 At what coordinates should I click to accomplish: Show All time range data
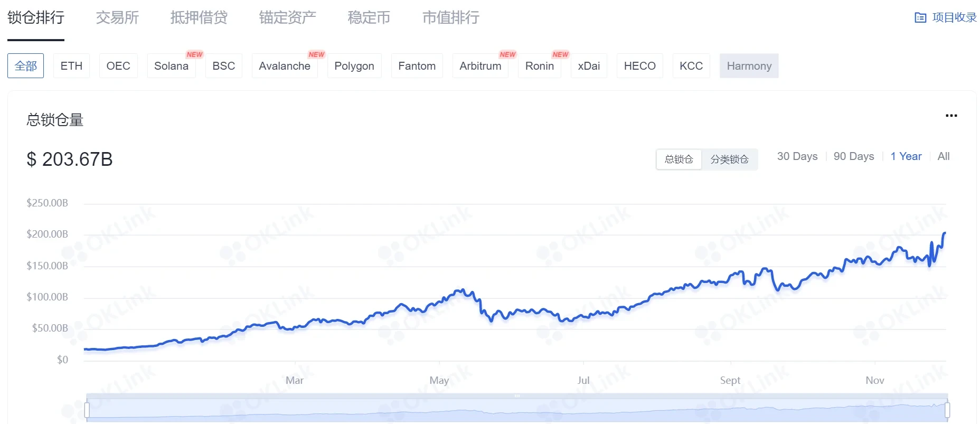tap(943, 156)
